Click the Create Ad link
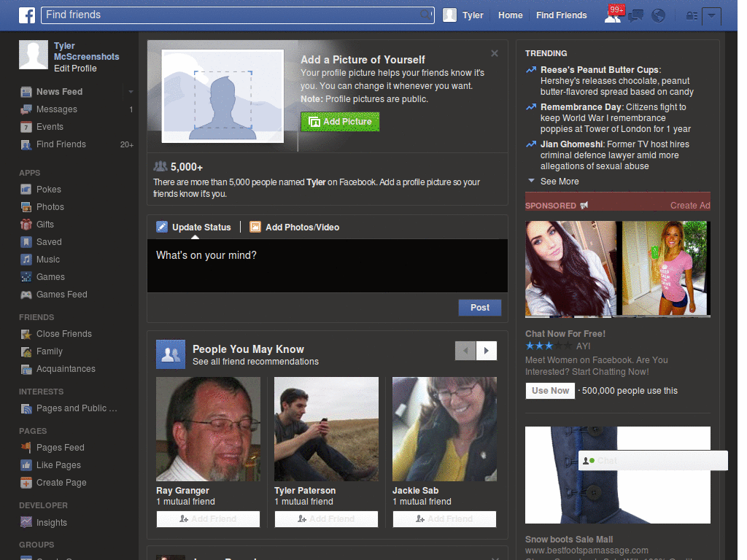This screenshot has width=747, height=560. (x=690, y=205)
